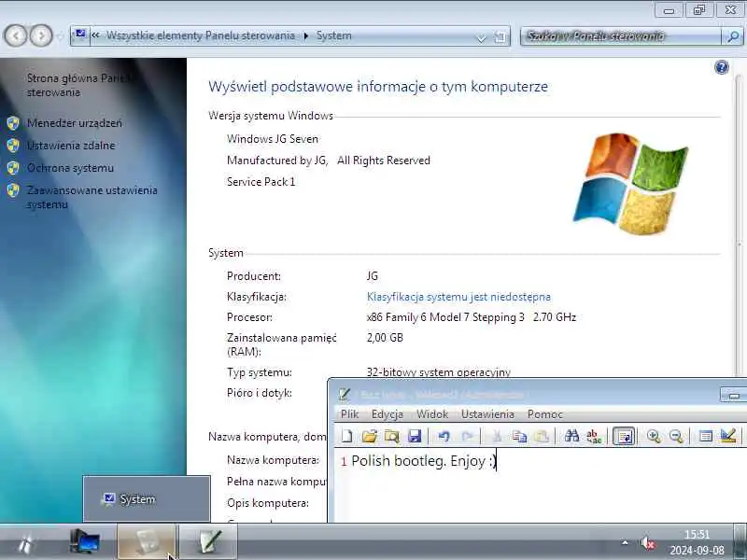Zoom out with the minus magnifier icon
Image resolution: width=747 pixels, height=560 pixels.
676,436
